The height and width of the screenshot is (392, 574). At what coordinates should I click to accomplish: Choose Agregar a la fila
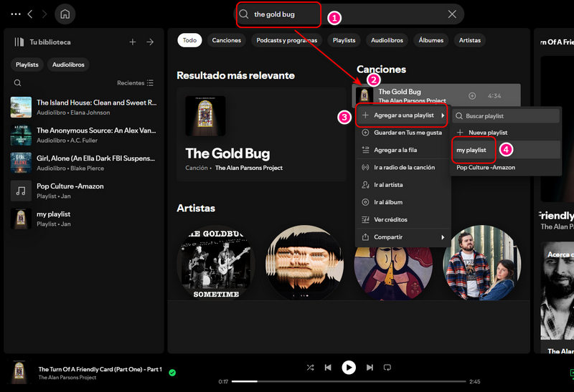[402, 150]
